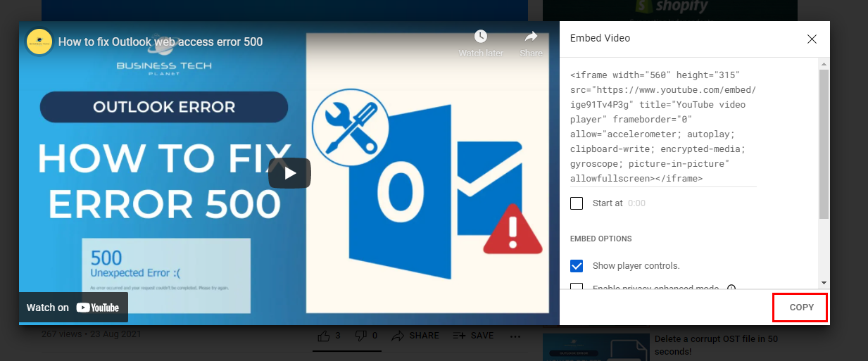The width and height of the screenshot is (868, 361).
Task: Click the embed dialog scrollbar thumb
Action: 824,144
